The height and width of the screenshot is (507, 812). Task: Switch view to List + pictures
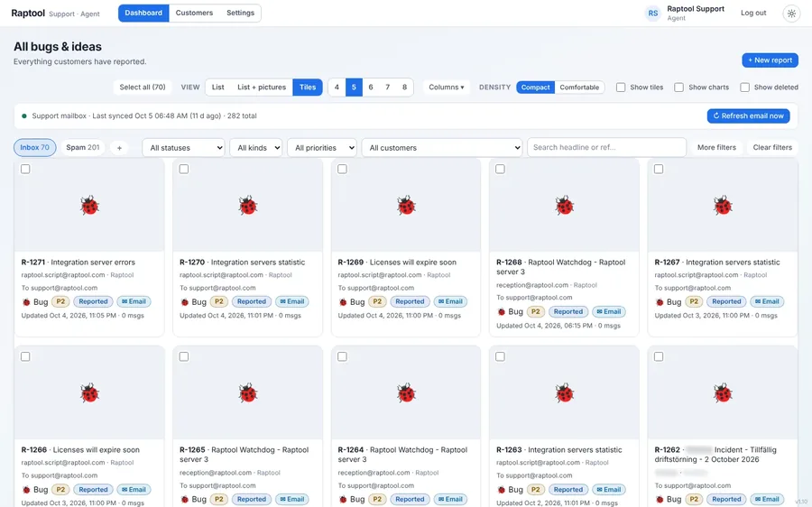[x=262, y=87]
